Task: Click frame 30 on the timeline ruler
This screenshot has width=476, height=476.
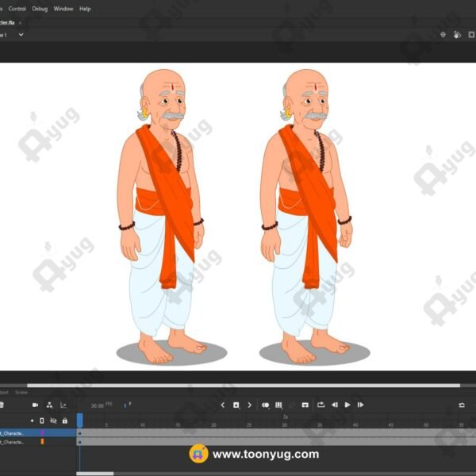Action: point(285,425)
